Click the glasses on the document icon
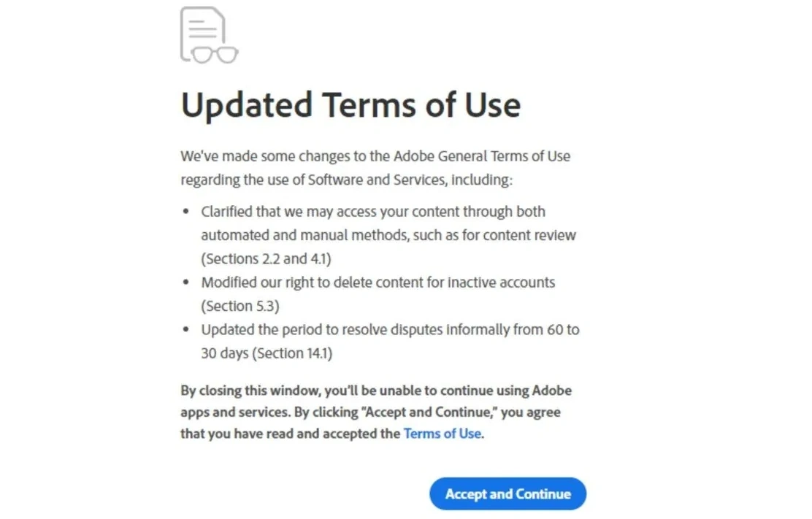The height and width of the screenshot is (519, 812). (215, 55)
